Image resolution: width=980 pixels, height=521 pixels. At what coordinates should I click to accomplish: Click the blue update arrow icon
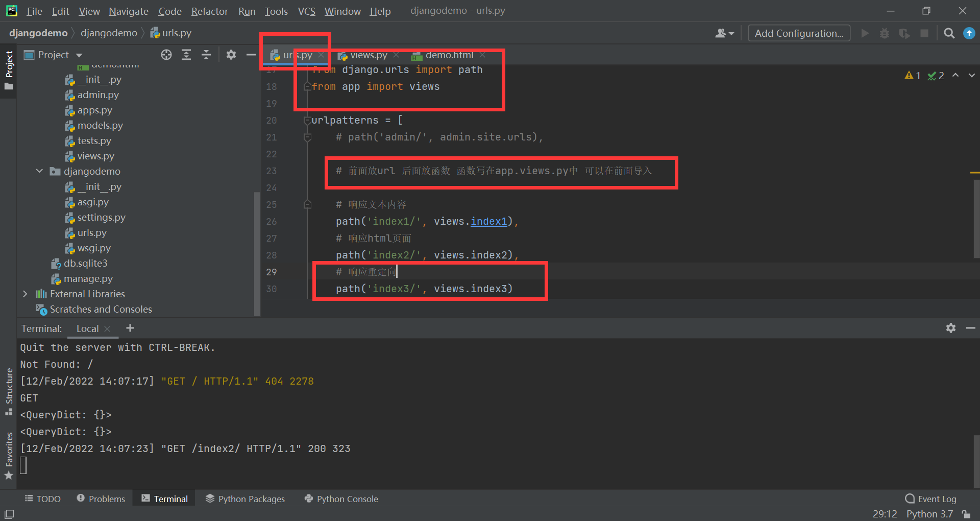point(969,33)
